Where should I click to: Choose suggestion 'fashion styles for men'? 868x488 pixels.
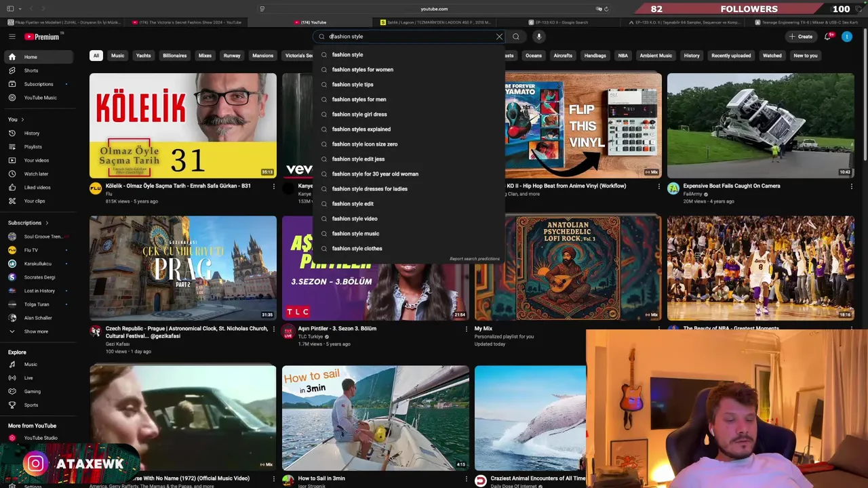[x=409, y=100]
